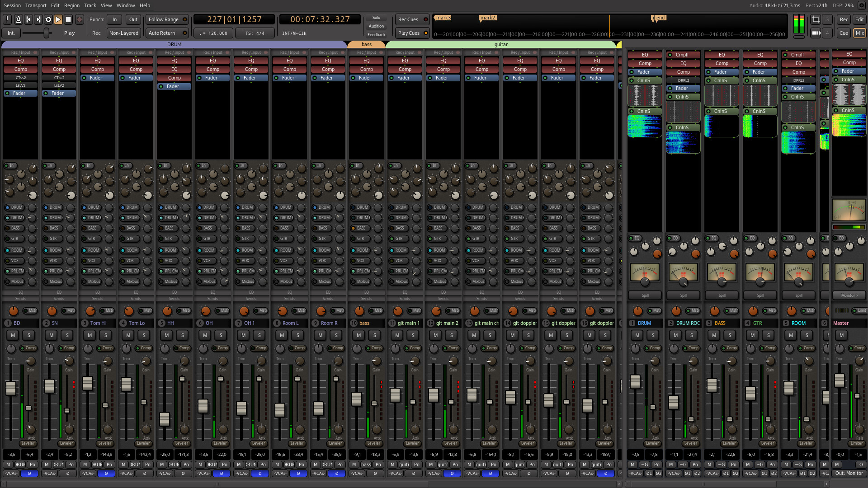
Task: Open the Non-Layered record mode dropdown
Action: point(123,33)
